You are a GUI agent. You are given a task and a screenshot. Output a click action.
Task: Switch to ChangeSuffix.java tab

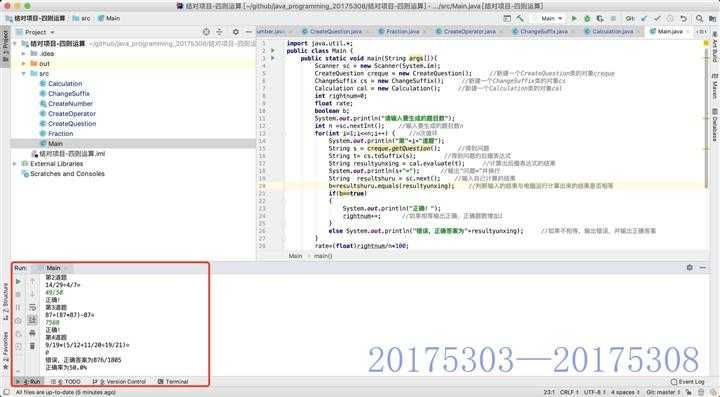(x=544, y=32)
